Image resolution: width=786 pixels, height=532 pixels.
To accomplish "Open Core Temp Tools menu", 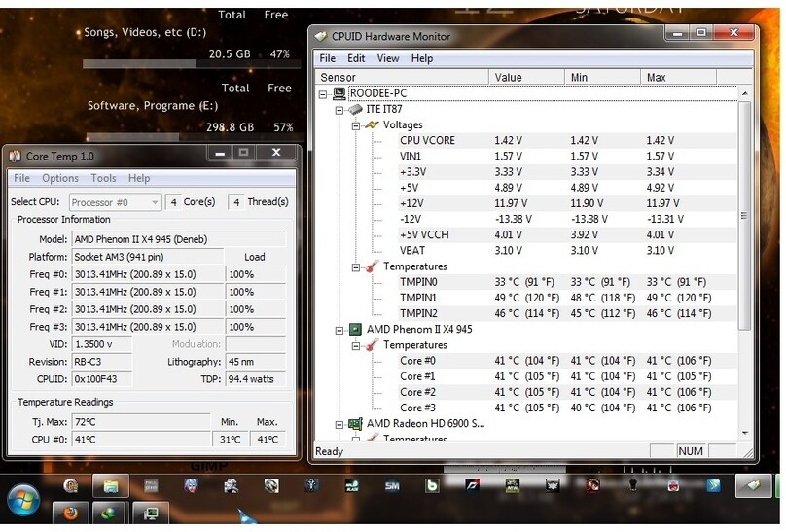I will coord(103,178).
